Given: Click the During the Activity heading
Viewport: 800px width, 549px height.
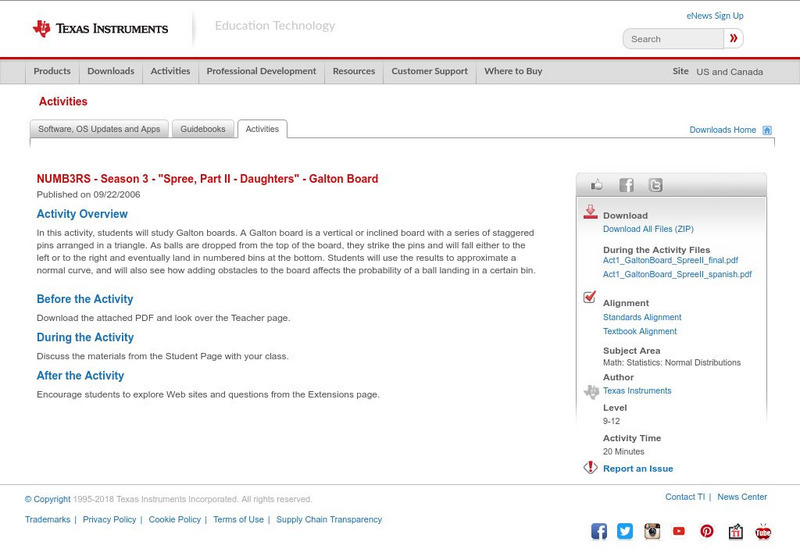Looking at the screenshot, I should (x=85, y=337).
